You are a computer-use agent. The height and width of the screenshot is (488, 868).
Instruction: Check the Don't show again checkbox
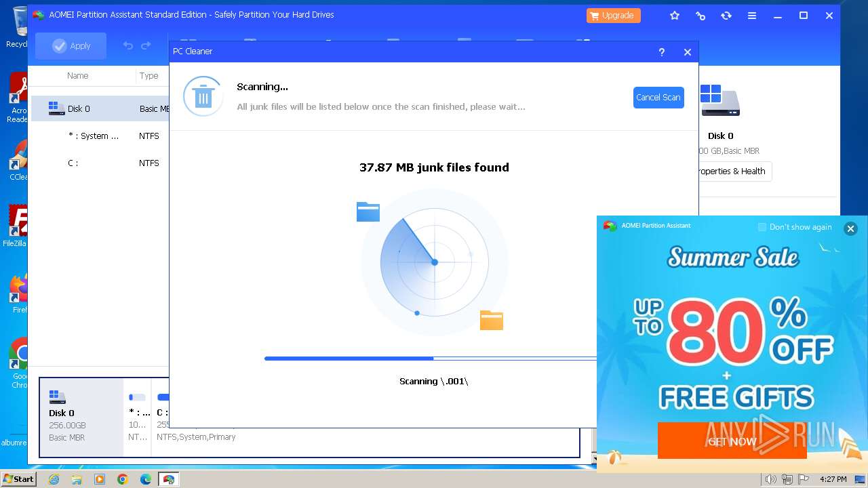coord(762,227)
